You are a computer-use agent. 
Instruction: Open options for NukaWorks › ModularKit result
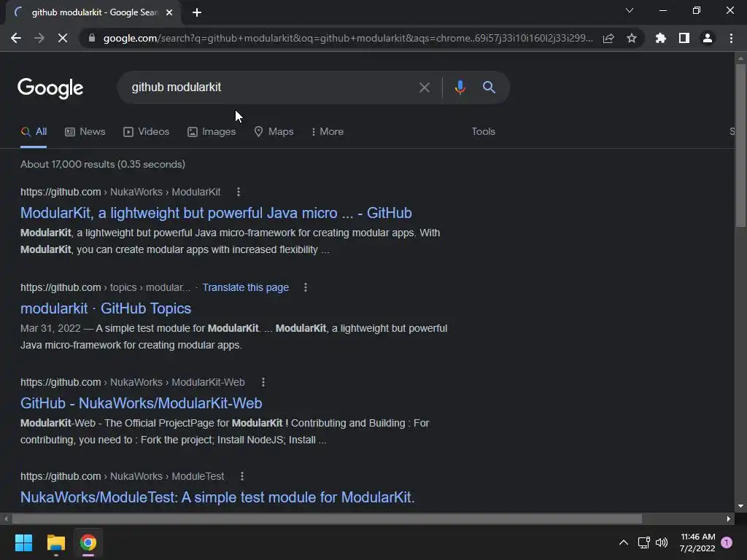(x=239, y=192)
